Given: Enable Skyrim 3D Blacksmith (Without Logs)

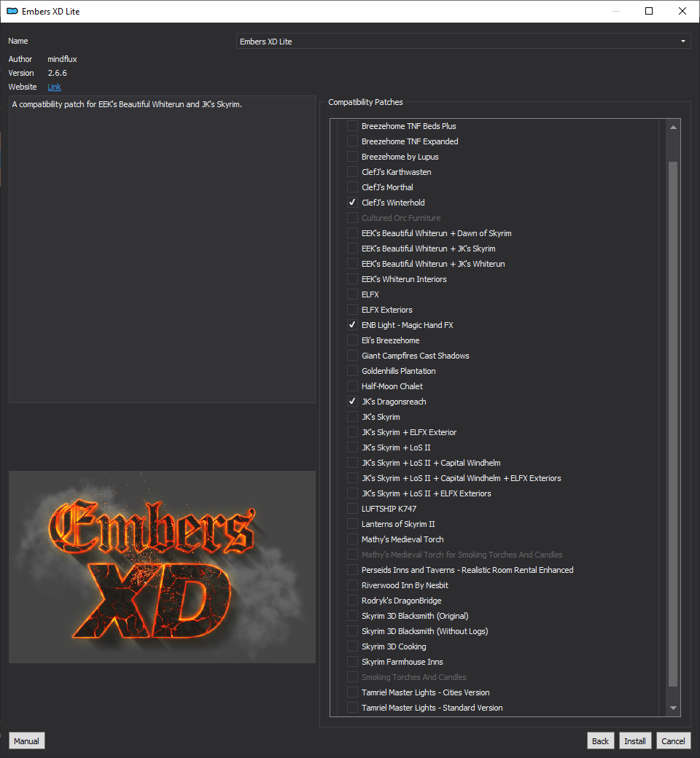Looking at the screenshot, I should tap(353, 631).
